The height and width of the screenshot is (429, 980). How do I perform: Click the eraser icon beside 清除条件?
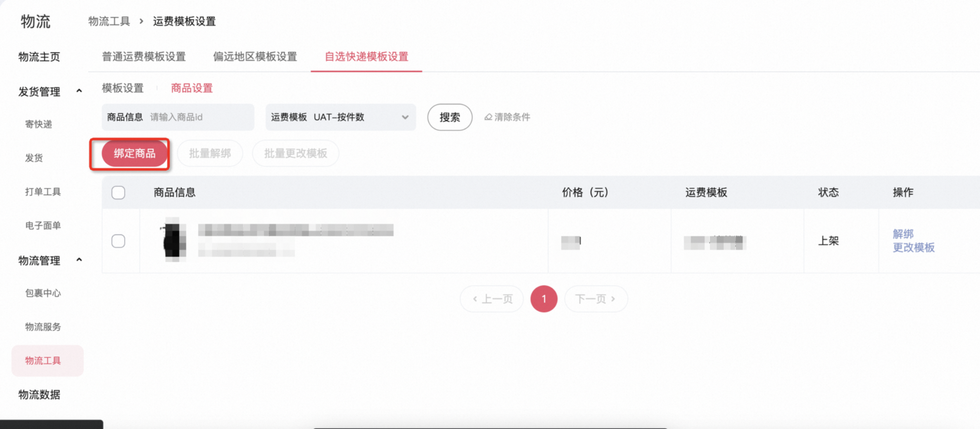(488, 117)
